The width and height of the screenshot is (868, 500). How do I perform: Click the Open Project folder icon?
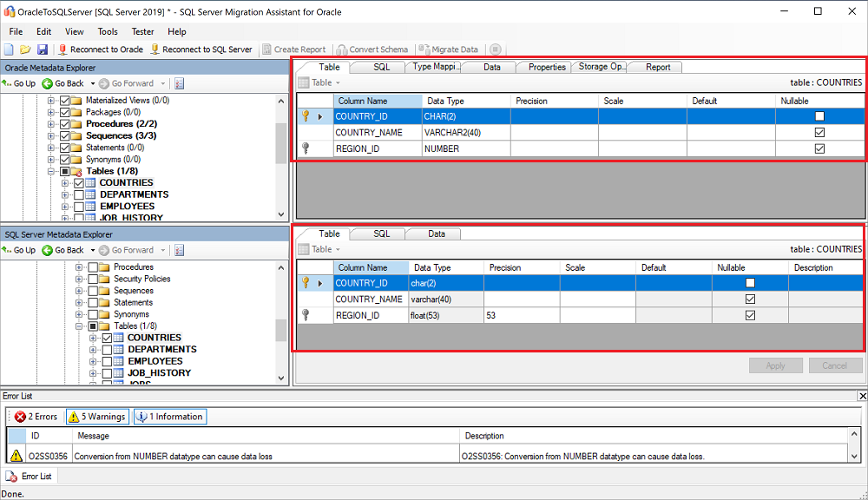pyautogui.click(x=25, y=49)
